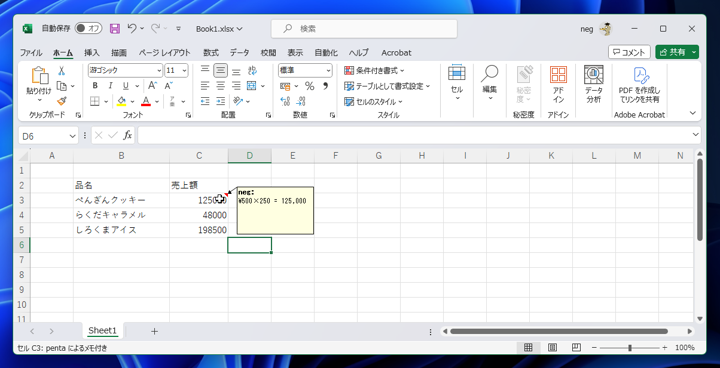Apply Percent Style format

(309, 86)
